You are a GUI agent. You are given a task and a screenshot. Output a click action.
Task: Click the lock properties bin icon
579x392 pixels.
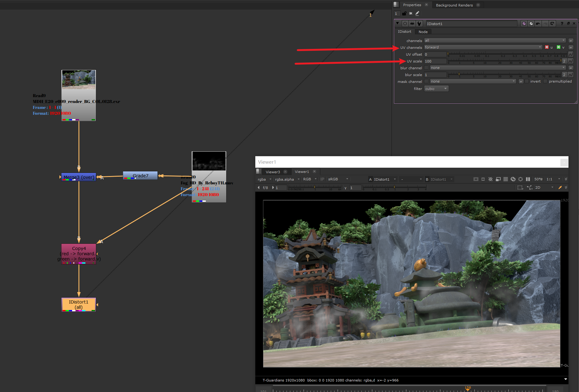tap(404, 13)
